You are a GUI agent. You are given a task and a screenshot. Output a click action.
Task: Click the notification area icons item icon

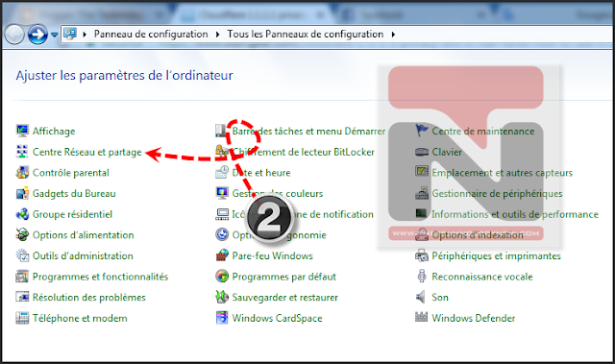pos(222,213)
